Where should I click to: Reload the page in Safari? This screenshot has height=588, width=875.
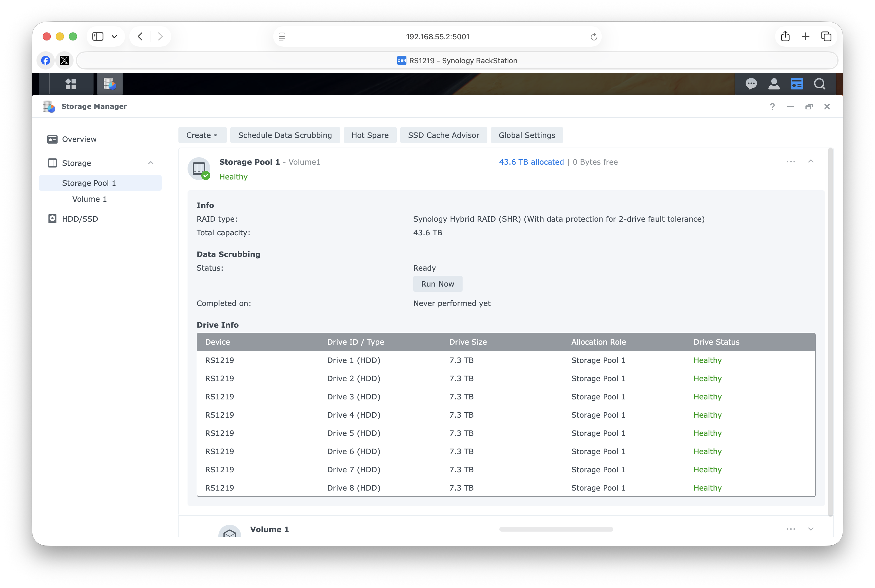594,37
